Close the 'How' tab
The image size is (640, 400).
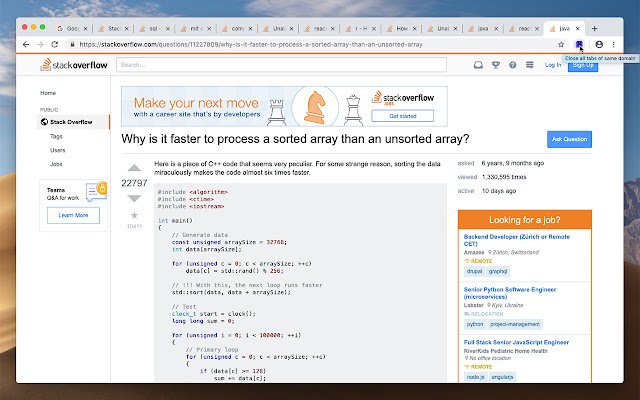click(414, 29)
